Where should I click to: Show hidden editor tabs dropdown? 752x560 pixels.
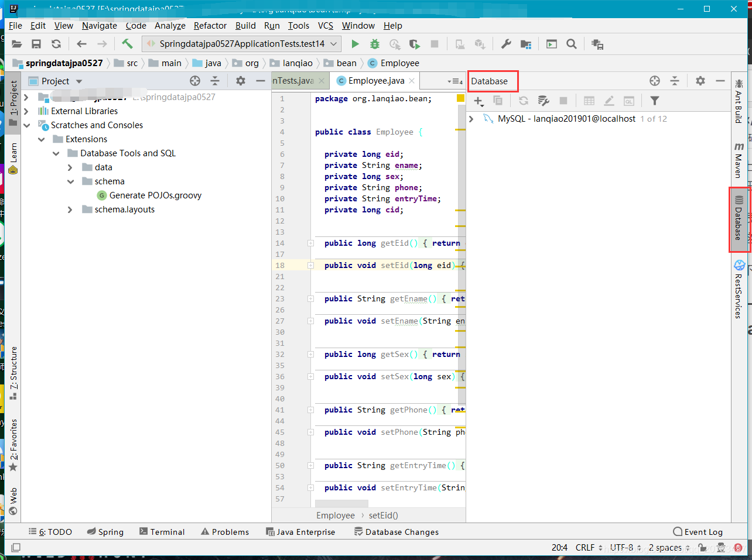[x=454, y=81]
